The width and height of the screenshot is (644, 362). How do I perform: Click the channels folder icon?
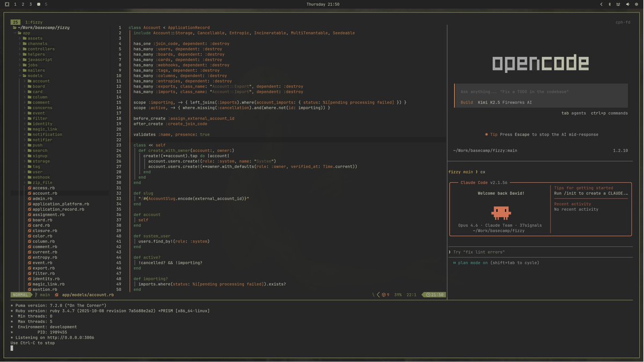point(24,44)
